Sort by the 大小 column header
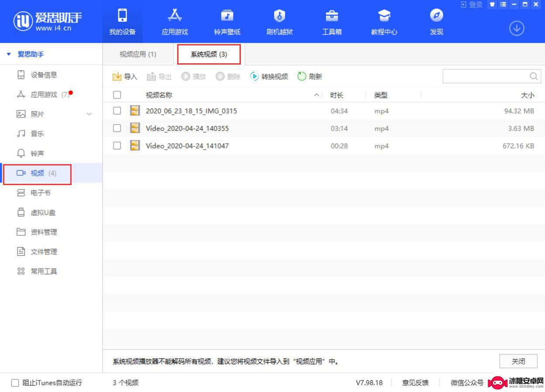 pos(528,95)
